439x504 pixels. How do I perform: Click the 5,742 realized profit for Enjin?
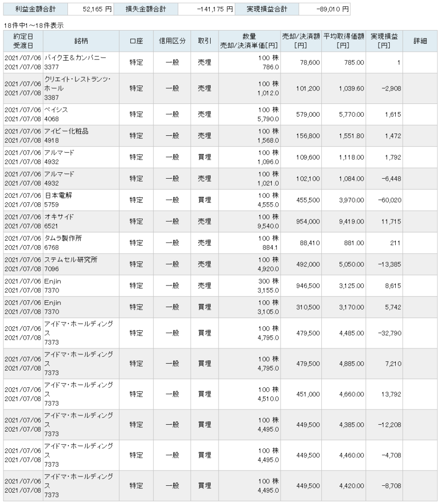click(x=393, y=307)
